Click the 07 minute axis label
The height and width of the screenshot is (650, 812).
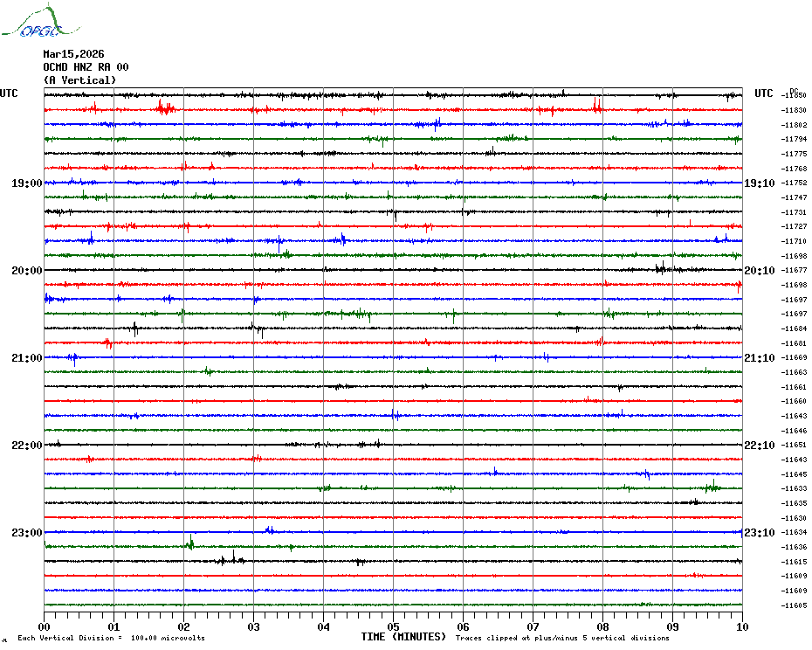[x=533, y=626]
